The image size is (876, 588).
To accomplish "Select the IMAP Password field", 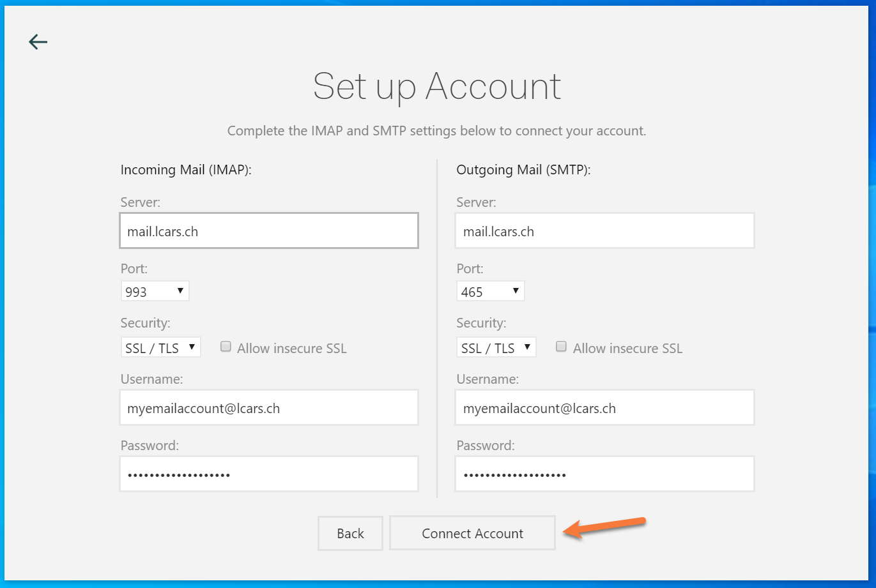I will tap(268, 474).
